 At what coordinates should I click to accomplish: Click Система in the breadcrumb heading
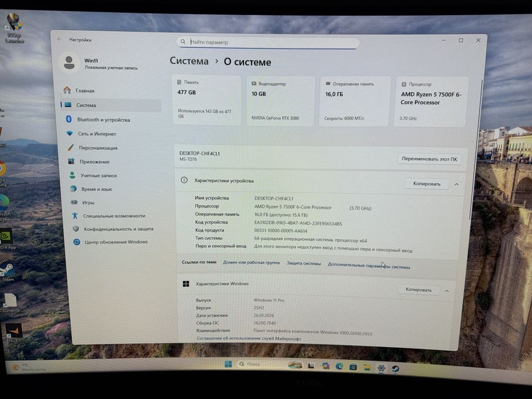189,61
